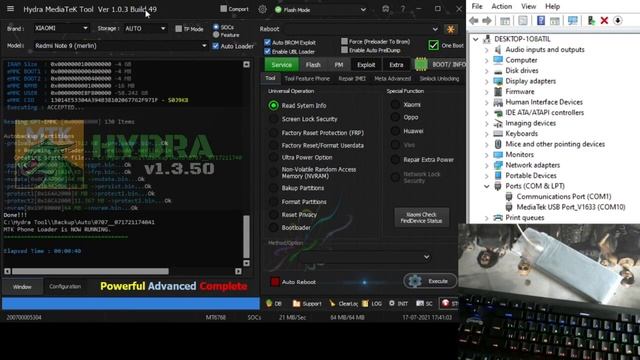The width and height of the screenshot is (640, 360).
Task: Switch to the Flash tab
Action: click(x=313, y=64)
